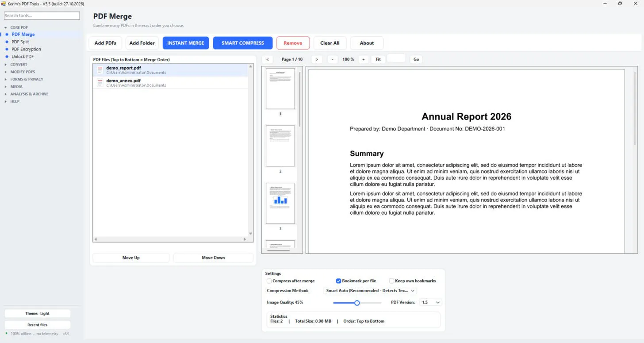Click Clear All button

pos(330,43)
